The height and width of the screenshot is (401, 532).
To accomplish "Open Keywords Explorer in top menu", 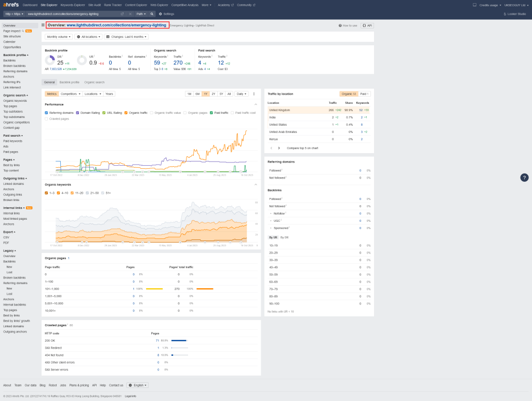I will (x=72, y=5).
